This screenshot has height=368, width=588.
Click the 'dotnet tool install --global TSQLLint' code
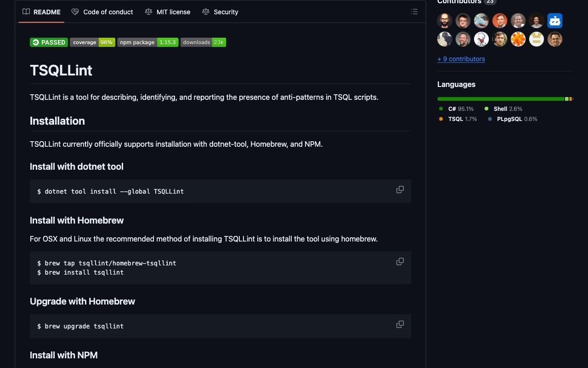[x=111, y=191]
